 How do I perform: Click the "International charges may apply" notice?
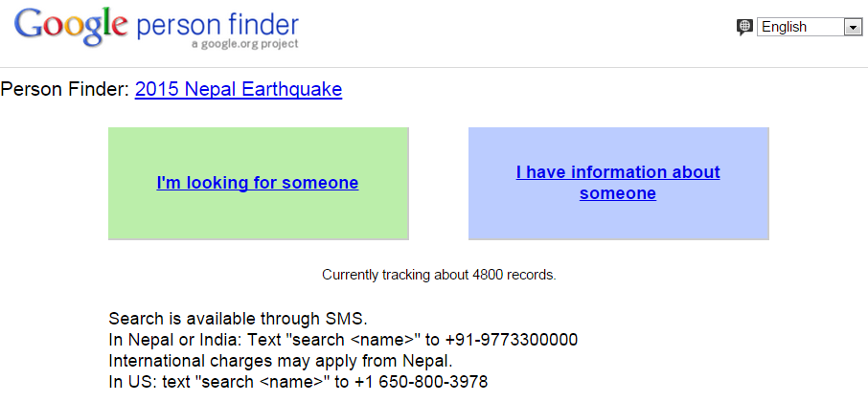(280, 361)
